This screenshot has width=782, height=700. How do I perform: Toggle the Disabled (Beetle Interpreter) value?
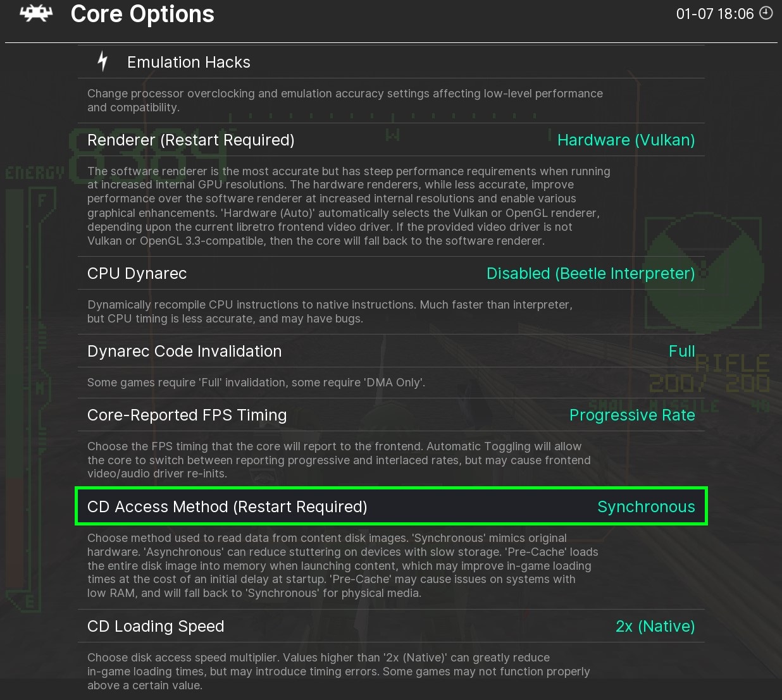pyautogui.click(x=590, y=273)
